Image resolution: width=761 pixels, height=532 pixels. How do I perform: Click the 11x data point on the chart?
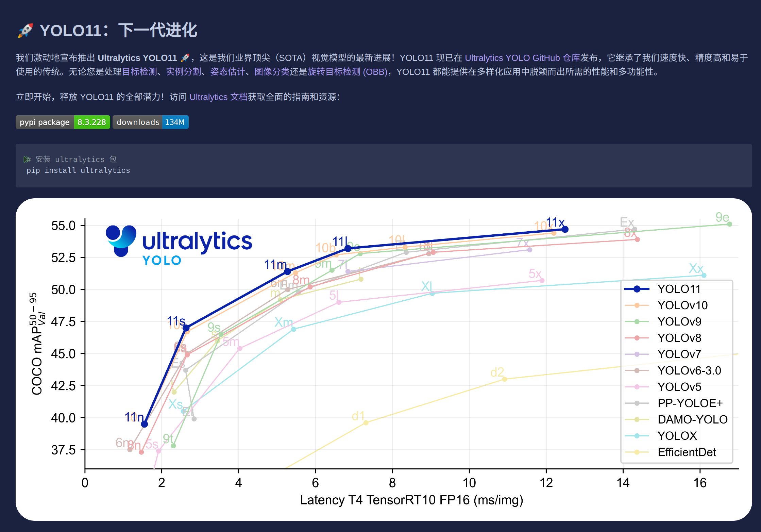[x=565, y=229]
